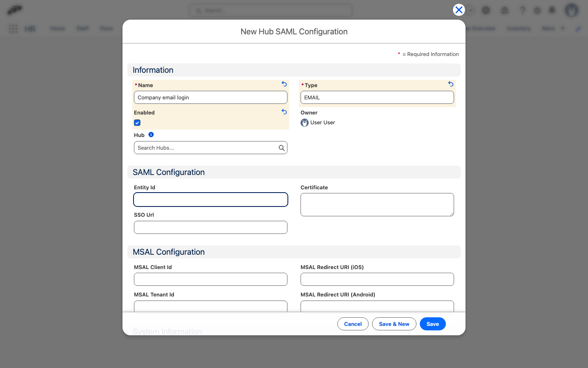Click the Save & New button
Viewport: 588px width, 368px height.
(x=394, y=324)
